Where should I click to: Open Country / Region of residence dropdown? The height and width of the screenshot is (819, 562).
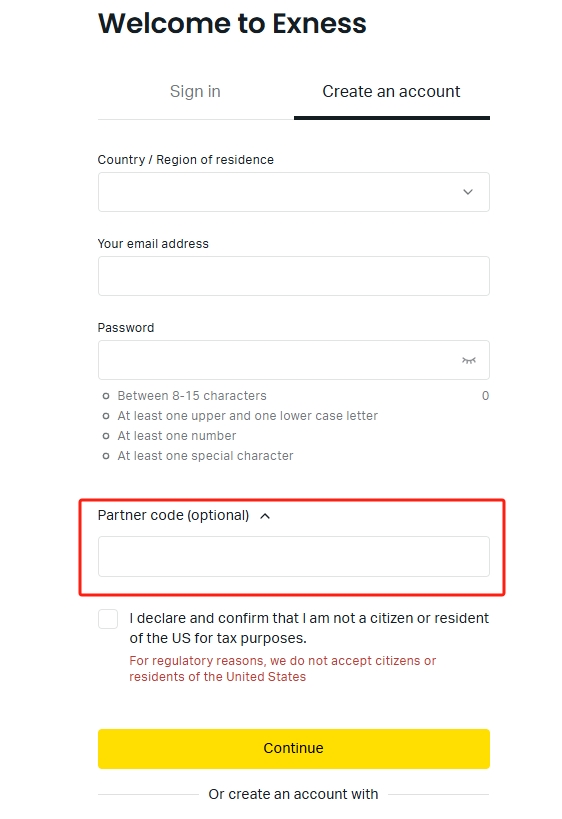click(294, 192)
